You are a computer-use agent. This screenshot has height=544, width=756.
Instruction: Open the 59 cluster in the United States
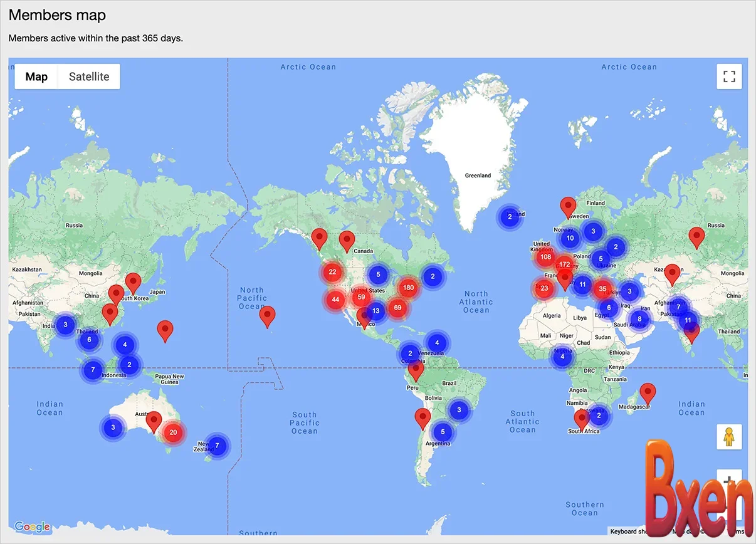(361, 297)
